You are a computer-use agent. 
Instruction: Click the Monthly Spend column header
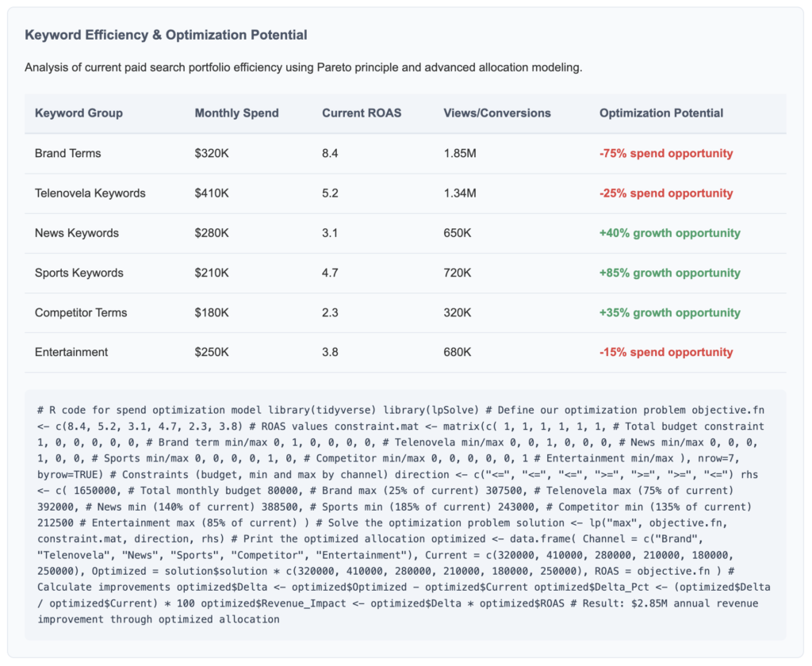(x=236, y=113)
